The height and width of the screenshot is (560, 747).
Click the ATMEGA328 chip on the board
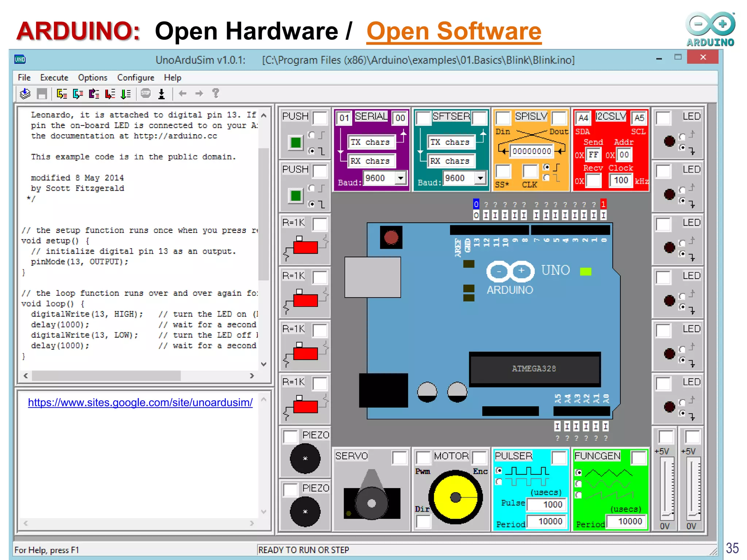534,369
